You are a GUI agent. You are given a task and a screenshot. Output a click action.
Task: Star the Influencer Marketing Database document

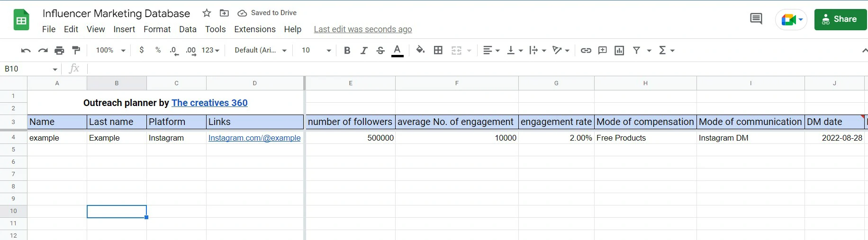click(207, 13)
